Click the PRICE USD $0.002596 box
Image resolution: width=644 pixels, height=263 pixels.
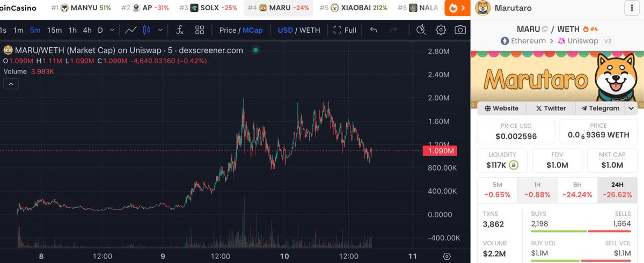(516, 131)
